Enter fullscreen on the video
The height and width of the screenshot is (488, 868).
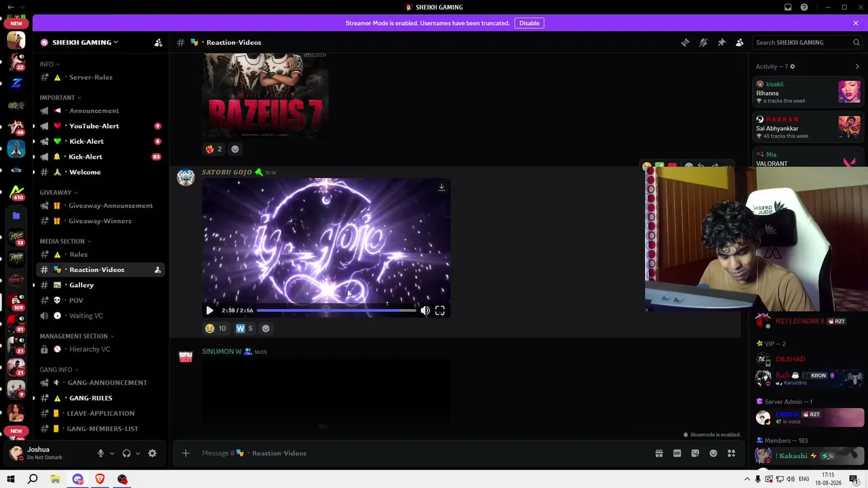pos(440,310)
